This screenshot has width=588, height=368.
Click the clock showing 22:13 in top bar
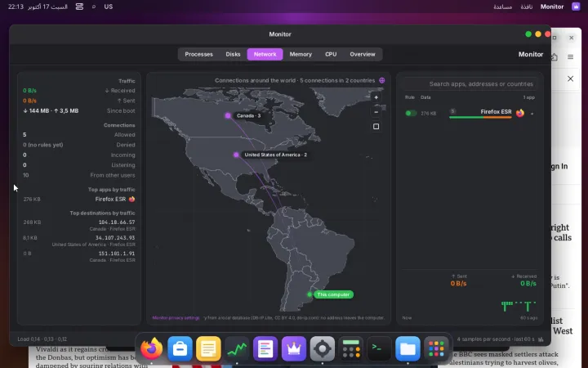tap(16, 7)
